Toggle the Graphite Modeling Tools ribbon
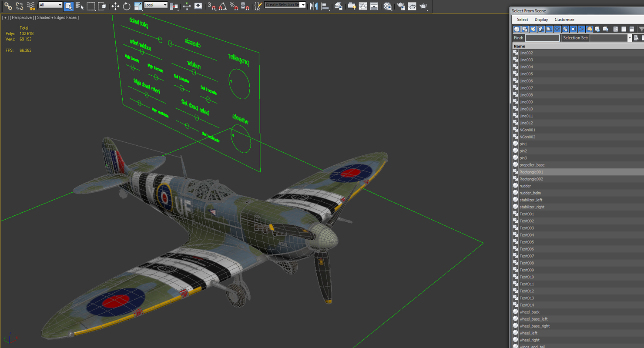The image size is (644, 348). [352, 6]
